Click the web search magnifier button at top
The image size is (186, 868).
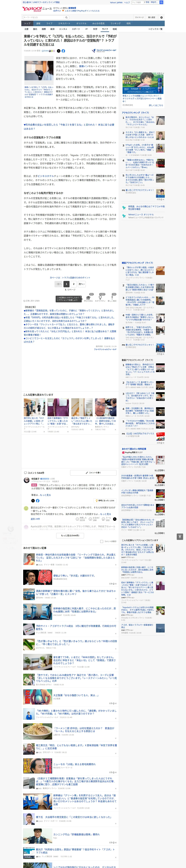[161, 2]
